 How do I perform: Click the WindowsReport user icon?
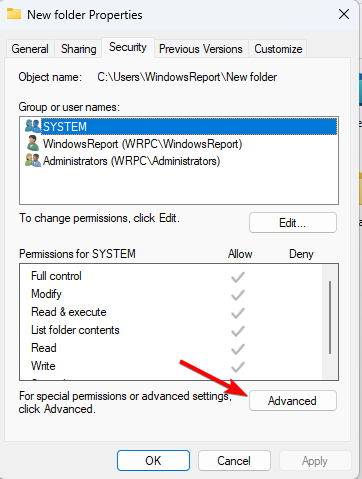(33, 143)
